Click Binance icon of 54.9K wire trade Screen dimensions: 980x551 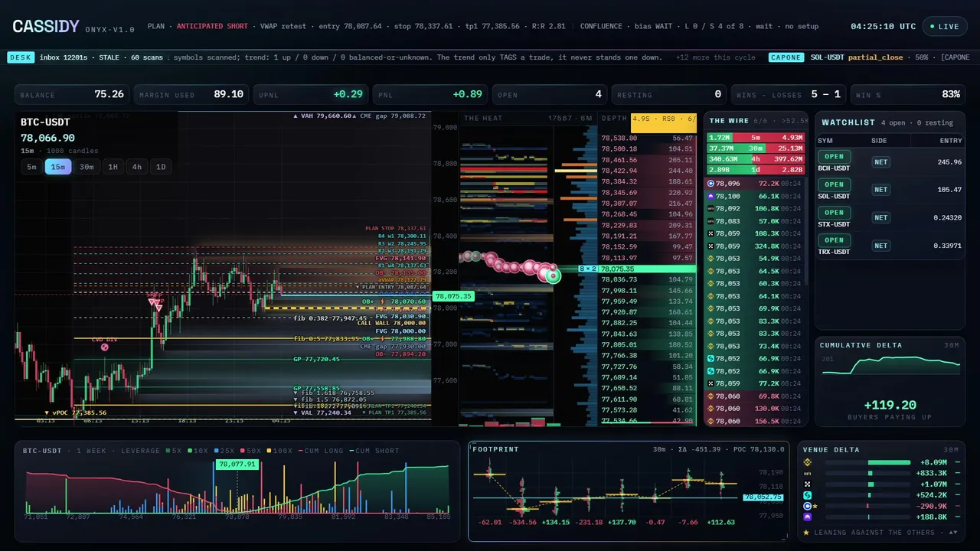point(710,259)
